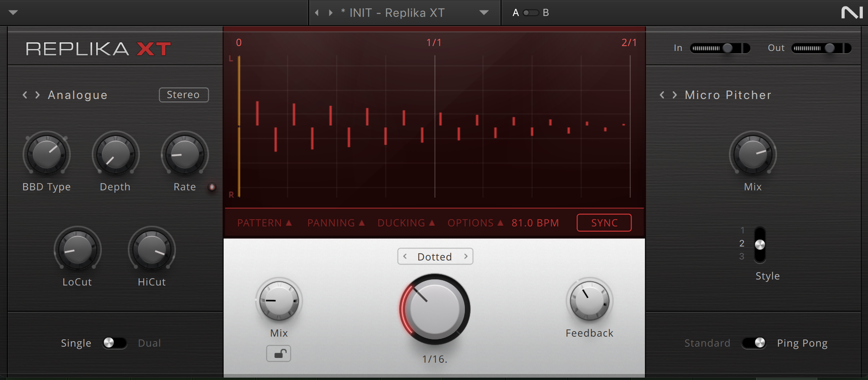Select the Ping Pong mode label
868x380 pixels.
[x=802, y=344]
